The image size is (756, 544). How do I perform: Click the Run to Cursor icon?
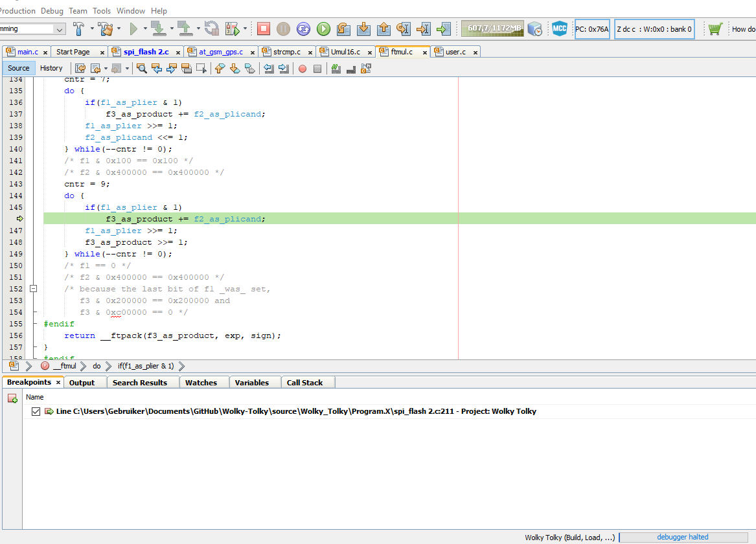[x=404, y=29]
